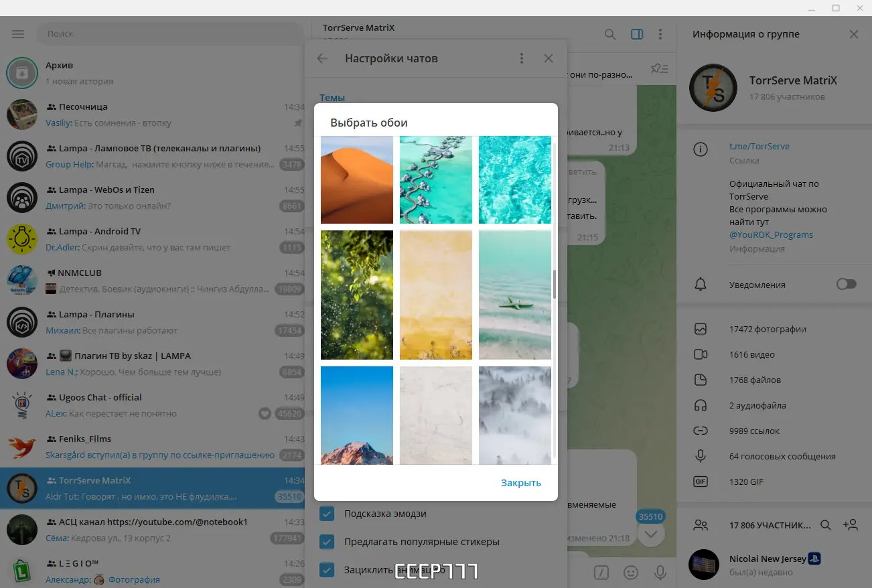Viewport: 872px width, 588px height.
Task: Open the pinned messages list icon
Action: 659,67
